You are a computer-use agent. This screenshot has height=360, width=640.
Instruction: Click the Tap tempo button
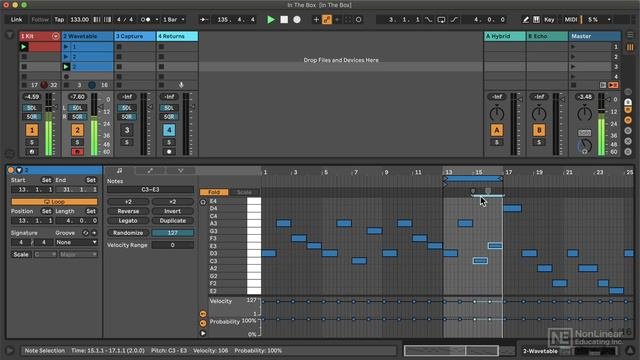pos(59,19)
